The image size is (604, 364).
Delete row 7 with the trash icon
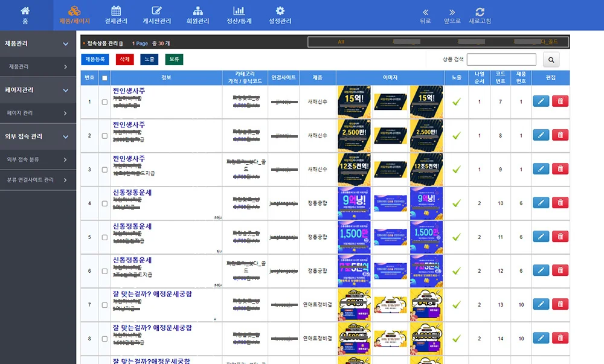coord(560,304)
